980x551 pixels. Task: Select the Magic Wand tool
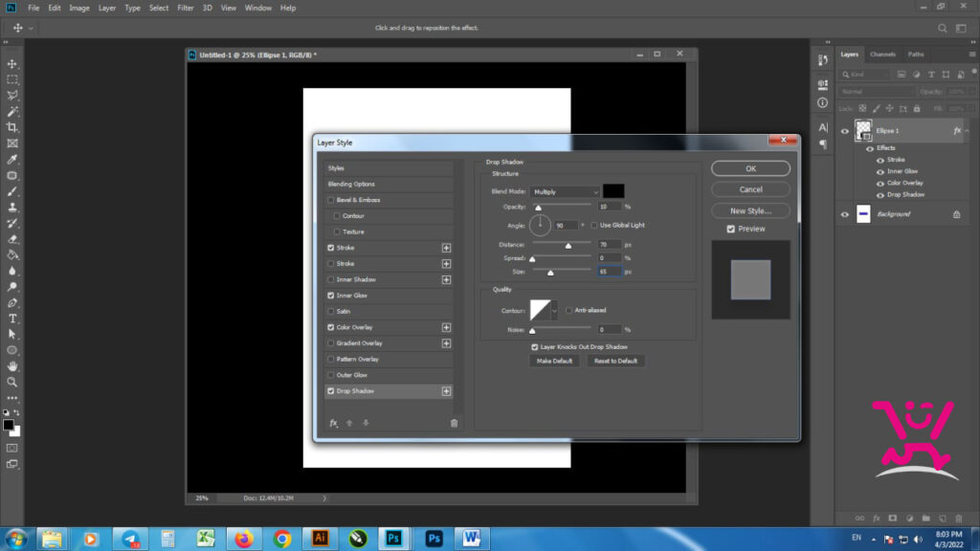(x=11, y=111)
